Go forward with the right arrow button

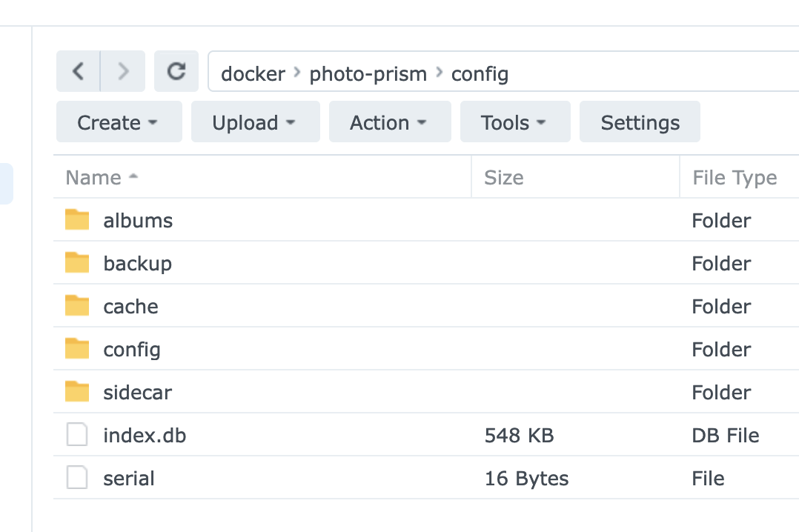123,71
